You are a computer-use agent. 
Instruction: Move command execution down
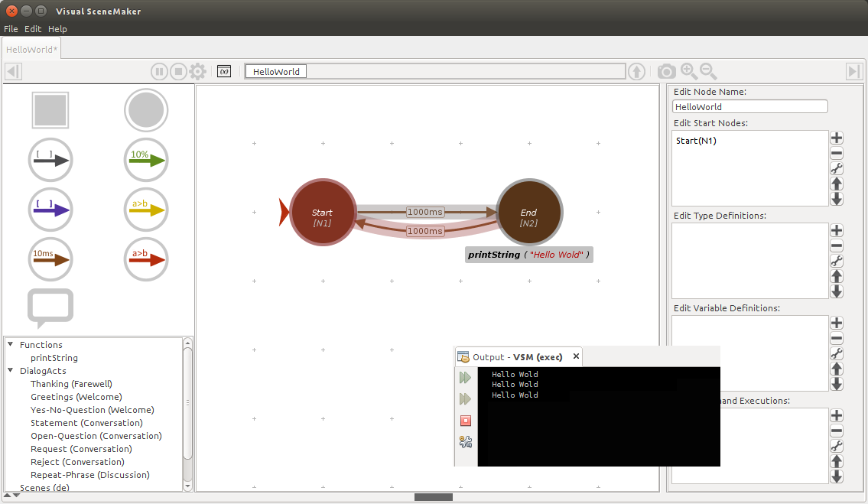point(837,476)
